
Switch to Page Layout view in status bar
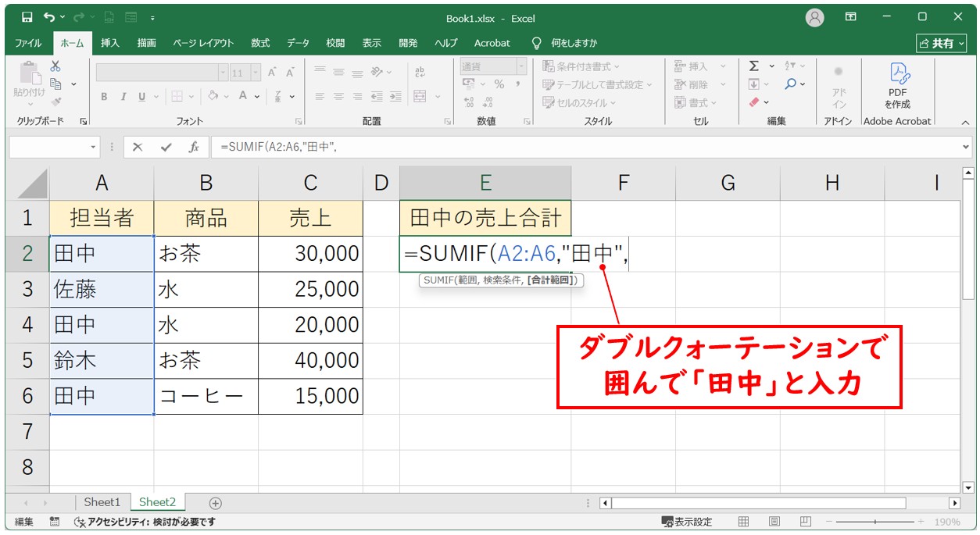pyautogui.click(x=774, y=522)
